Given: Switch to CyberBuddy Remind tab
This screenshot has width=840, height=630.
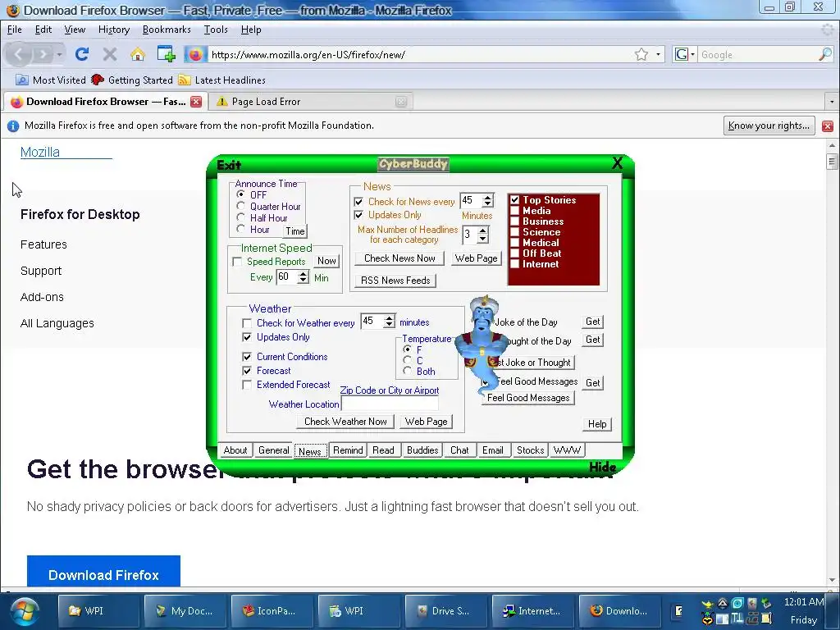Looking at the screenshot, I should [348, 450].
